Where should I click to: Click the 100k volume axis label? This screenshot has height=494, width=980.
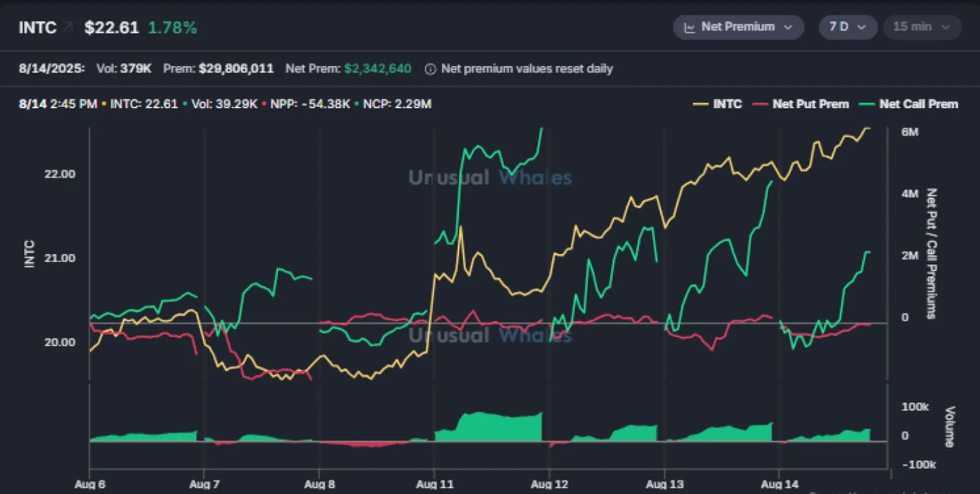[x=915, y=407]
